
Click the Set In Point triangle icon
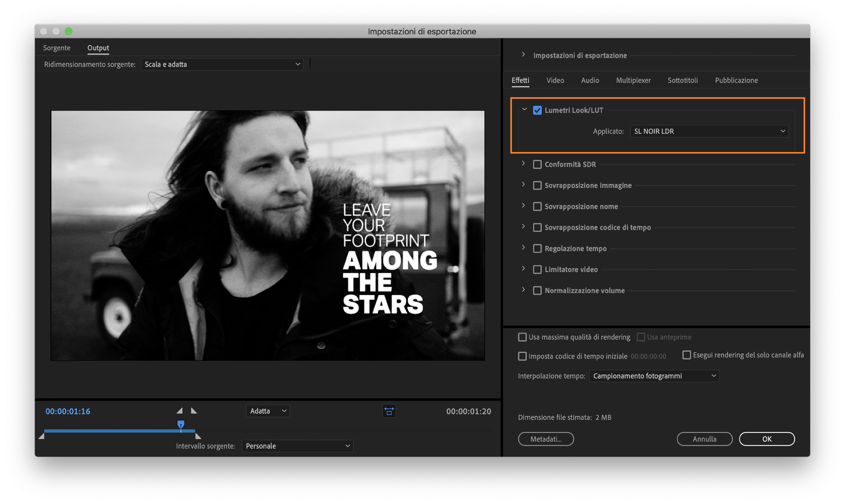pos(180,411)
